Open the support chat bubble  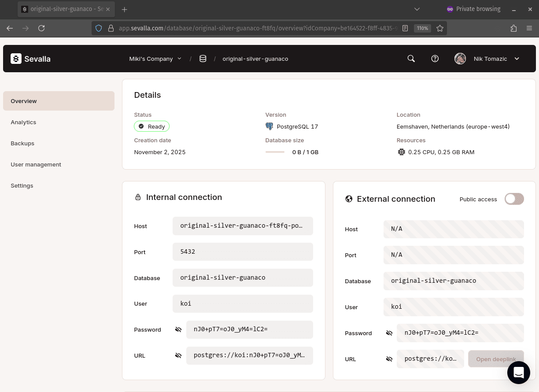point(518,372)
